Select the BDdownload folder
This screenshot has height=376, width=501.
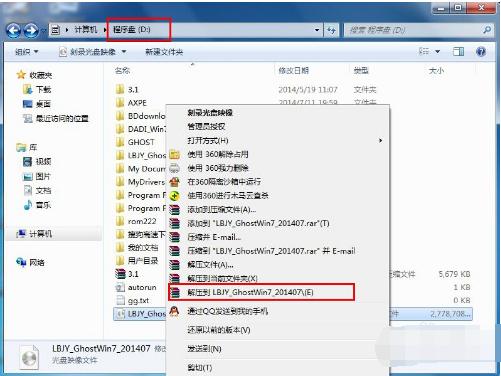(x=141, y=116)
